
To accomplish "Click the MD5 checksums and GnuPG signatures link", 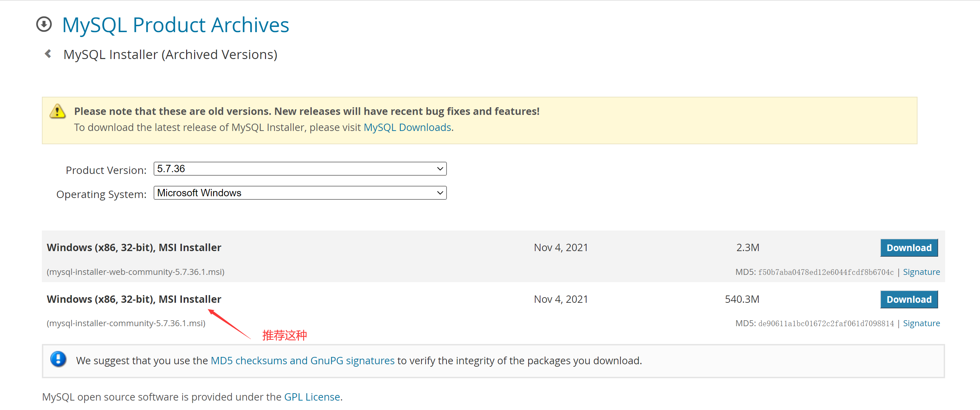I will [302, 360].
